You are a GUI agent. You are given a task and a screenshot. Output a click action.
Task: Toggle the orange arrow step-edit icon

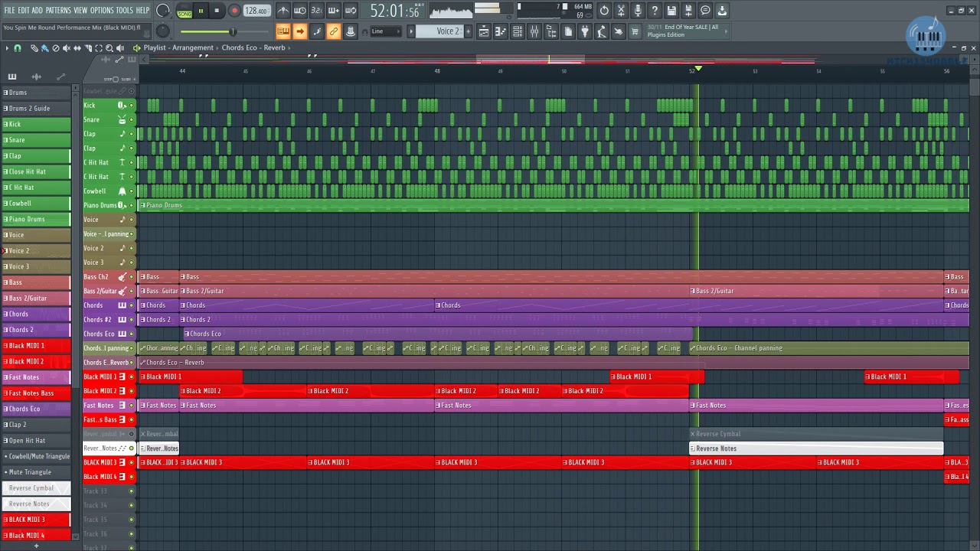(x=300, y=31)
